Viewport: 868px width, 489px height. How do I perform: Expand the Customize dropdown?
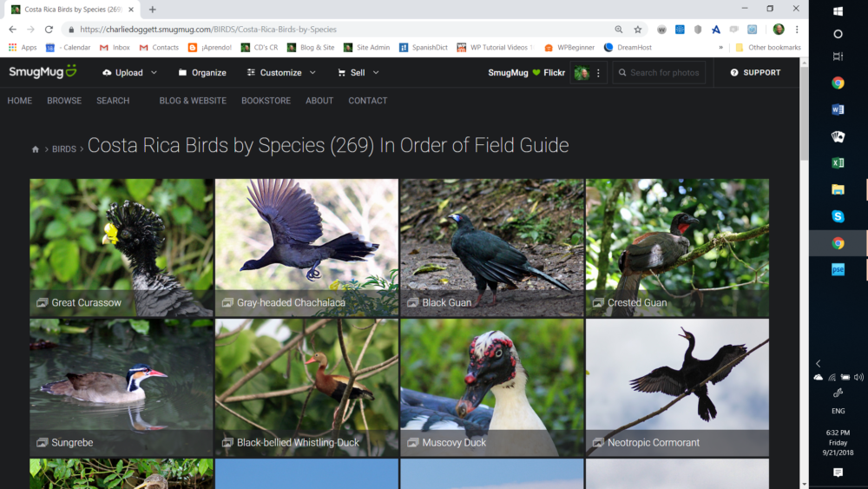tap(281, 73)
